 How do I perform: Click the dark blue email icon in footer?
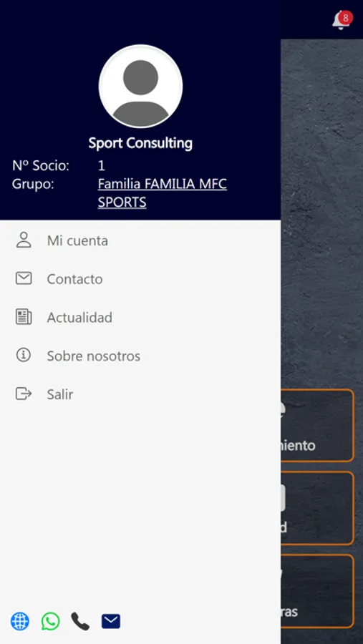(111, 621)
